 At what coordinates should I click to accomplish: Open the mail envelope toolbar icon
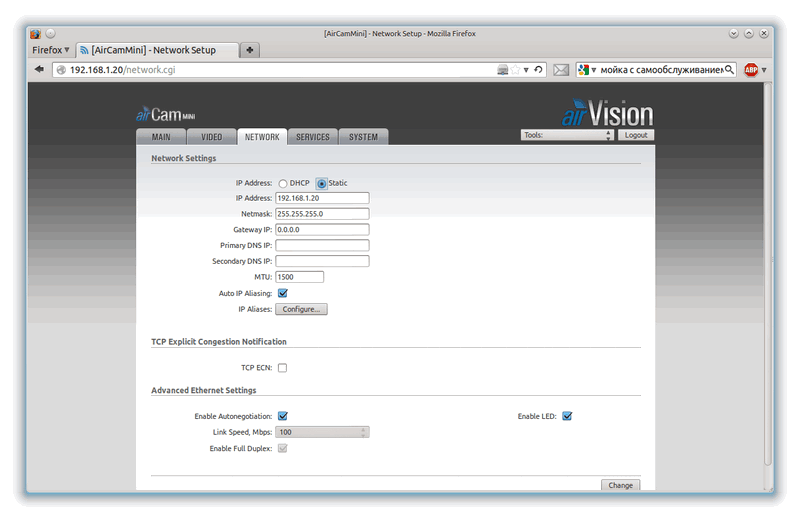(x=561, y=70)
